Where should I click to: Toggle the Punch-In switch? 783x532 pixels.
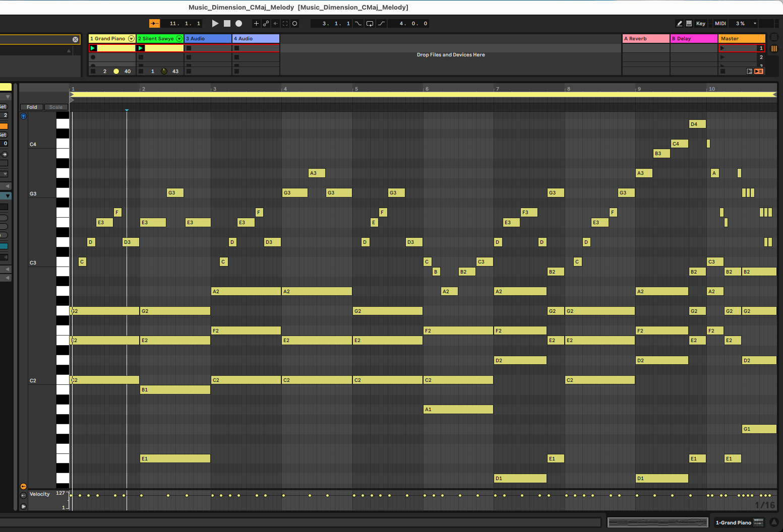pyautogui.click(x=358, y=23)
